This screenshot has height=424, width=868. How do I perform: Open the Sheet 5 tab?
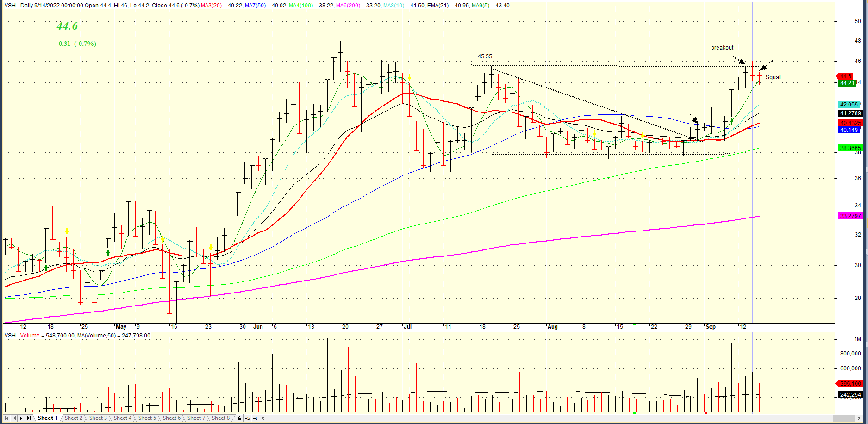(147, 418)
